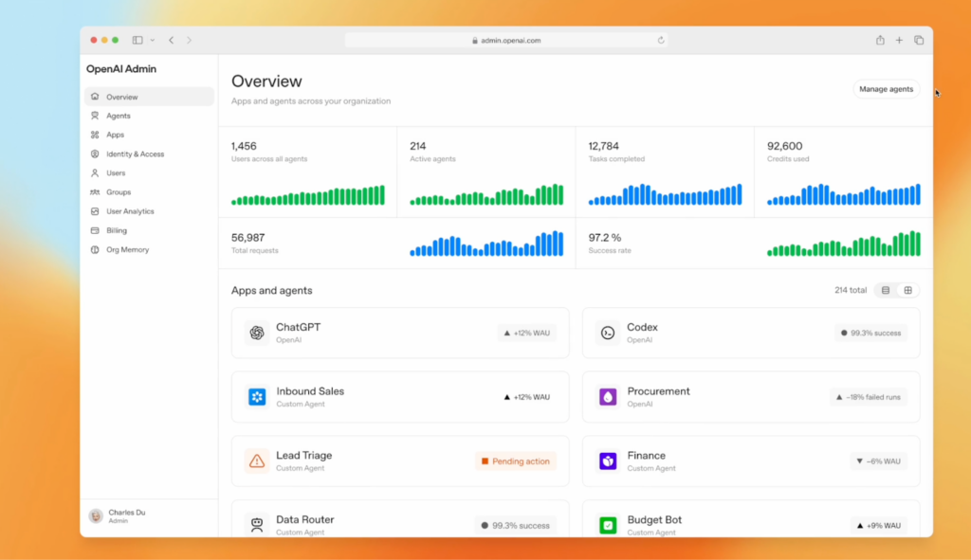The width and height of the screenshot is (971, 560).
Task: Enable list view for apps and agents
Action: (886, 290)
